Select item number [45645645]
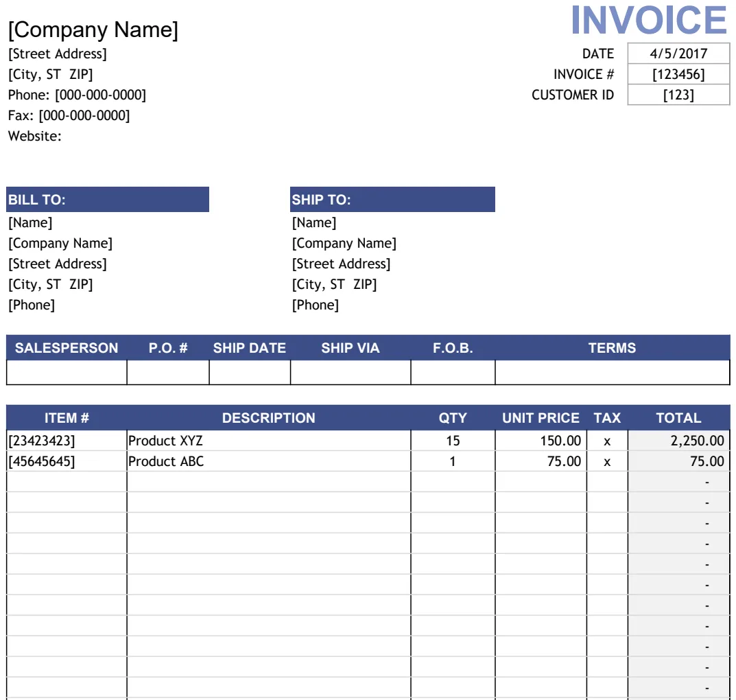Viewport: 736px width, 700px height. pos(67,461)
